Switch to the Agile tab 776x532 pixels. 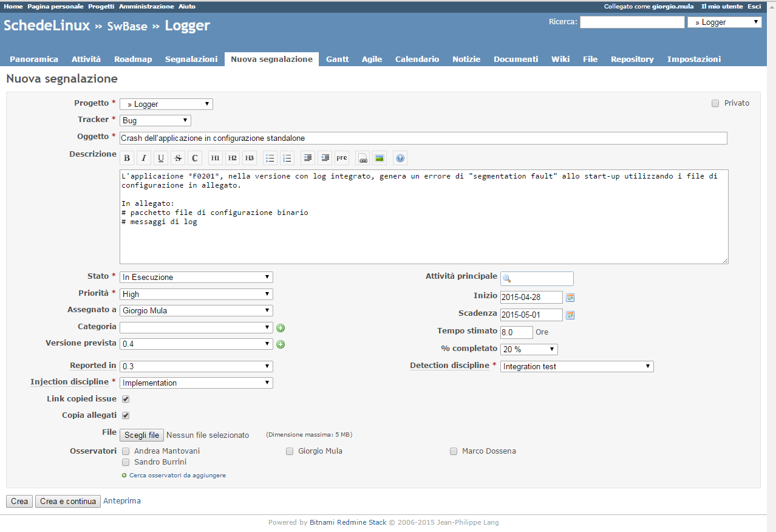372,59
